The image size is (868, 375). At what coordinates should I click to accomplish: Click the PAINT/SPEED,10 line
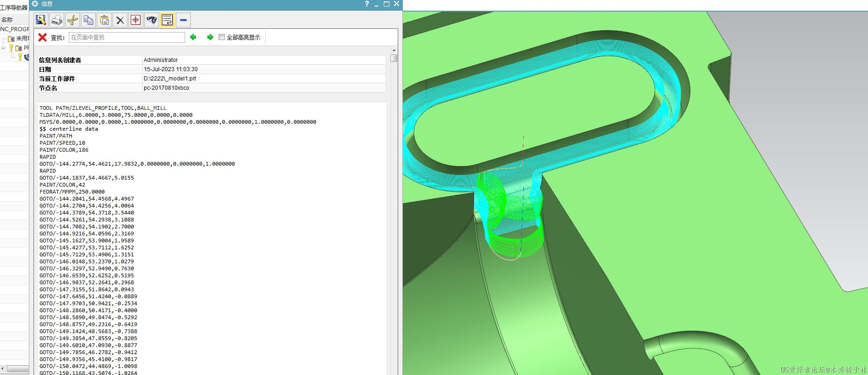[62, 143]
